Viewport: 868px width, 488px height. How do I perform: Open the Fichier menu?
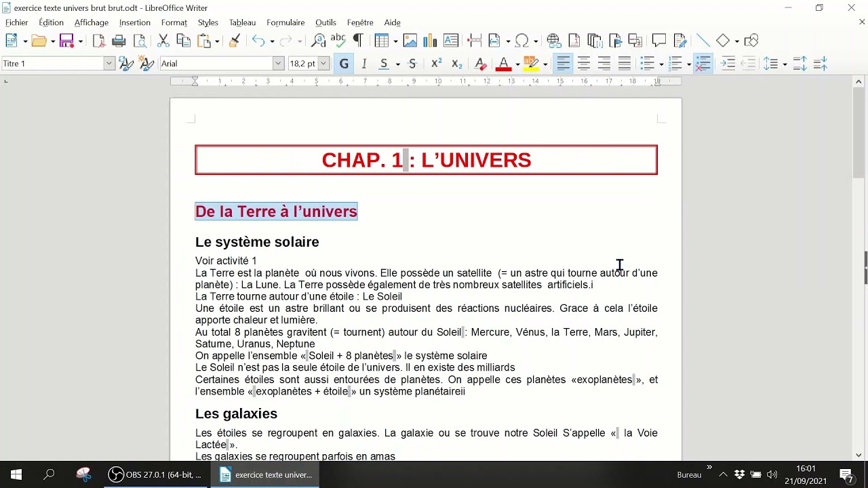pos(17,22)
